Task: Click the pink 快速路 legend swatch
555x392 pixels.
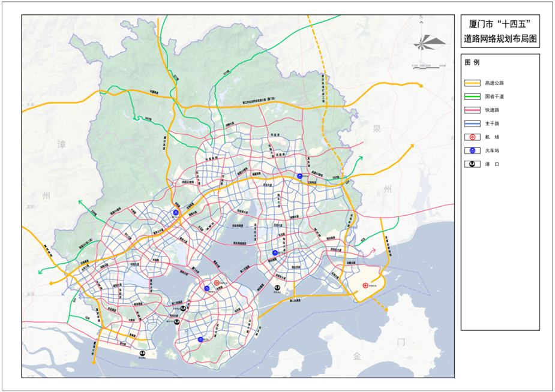Action: (x=472, y=110)
